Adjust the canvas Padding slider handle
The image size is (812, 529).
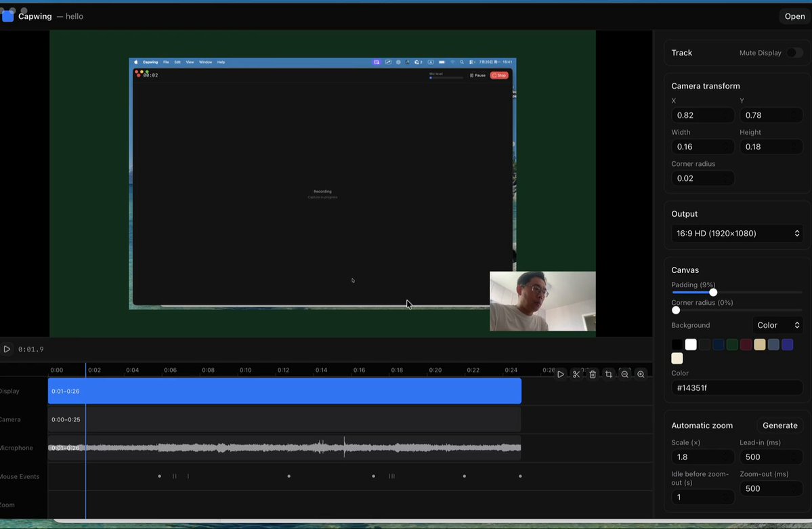(x=713, y=292)
